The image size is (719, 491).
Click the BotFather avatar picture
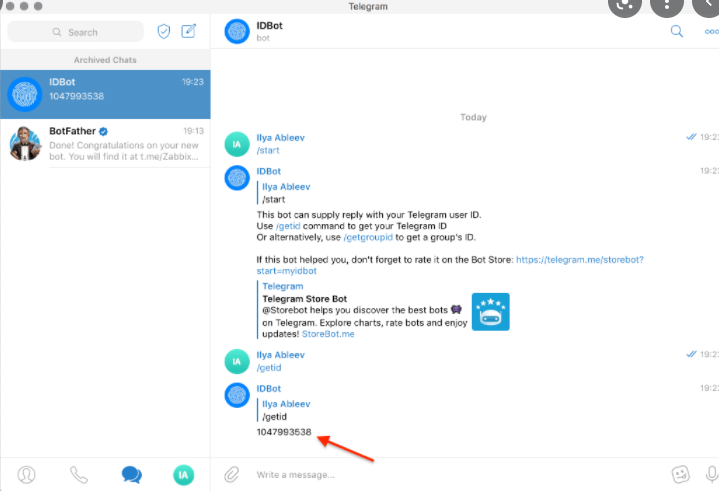tap(25, 143)
